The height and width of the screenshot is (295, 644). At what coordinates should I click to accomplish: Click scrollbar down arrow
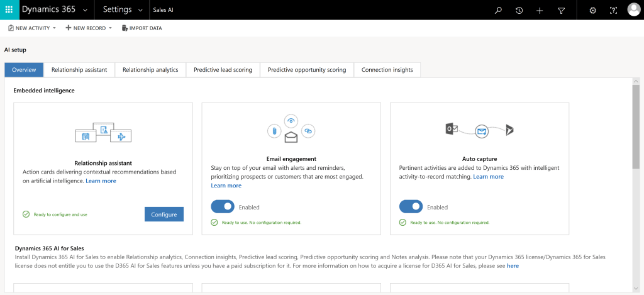[x=636, y=289]
